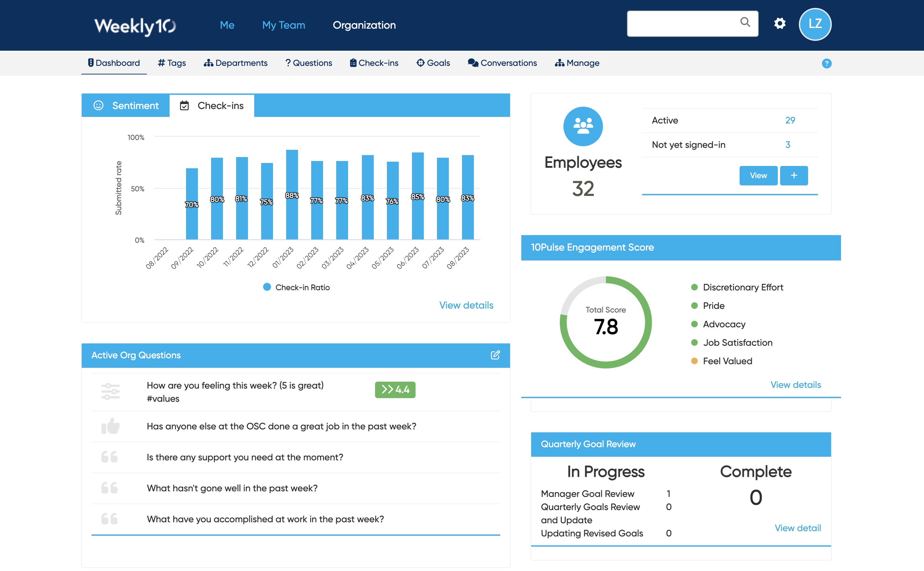Click the blue help question mark icon
This screenshot has height=571, width=924.
(826, 64)
